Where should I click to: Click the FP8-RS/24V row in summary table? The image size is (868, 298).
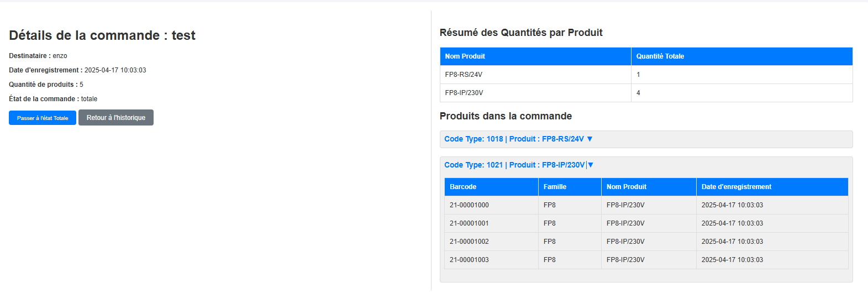pyautogui.click(x=464, y=75)
